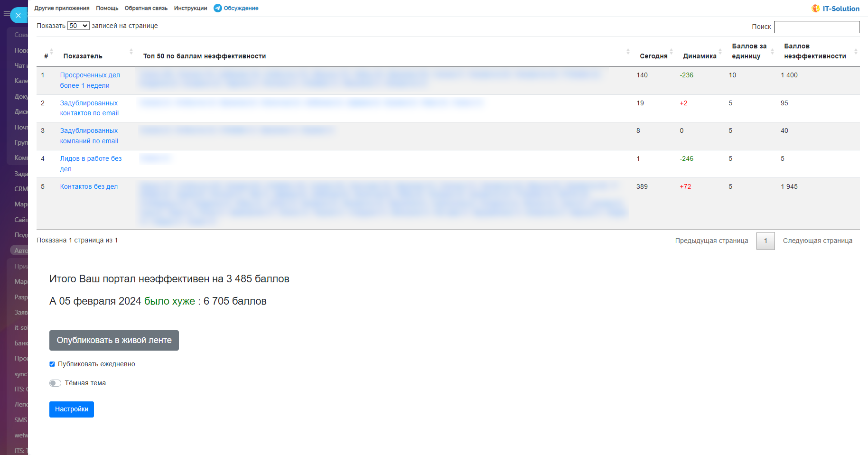Viewport: 868px width, 455px height.
Task: Click the score value 40
Action: pos(784,130)
